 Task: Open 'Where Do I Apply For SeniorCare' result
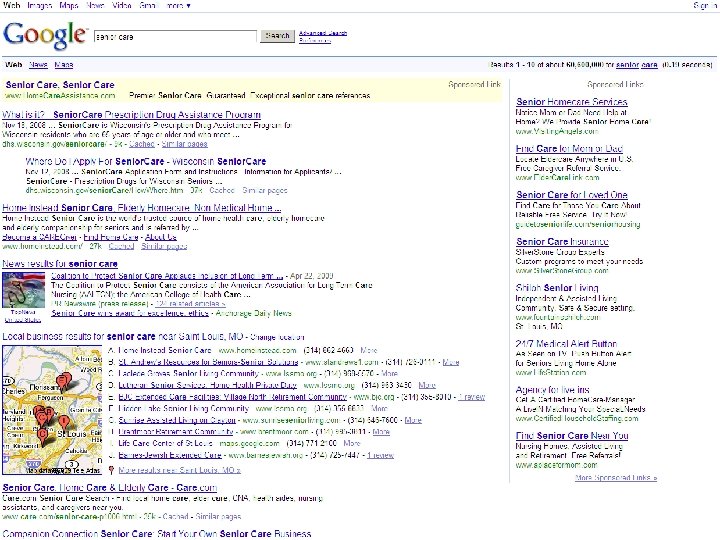[146, 162]
